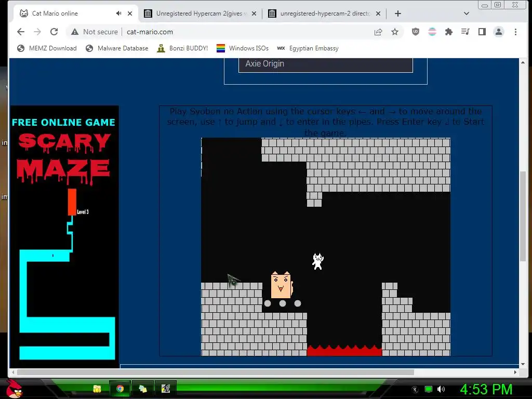Click the red lava pit in the game
This screenshot has height=399, width=532.
click(x=344, y=351)
